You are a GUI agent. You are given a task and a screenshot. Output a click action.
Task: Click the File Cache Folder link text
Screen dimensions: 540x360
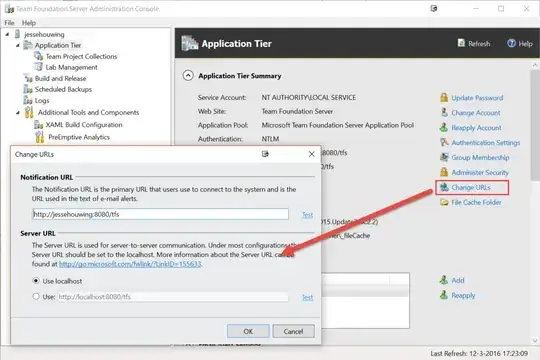[476, 202]
